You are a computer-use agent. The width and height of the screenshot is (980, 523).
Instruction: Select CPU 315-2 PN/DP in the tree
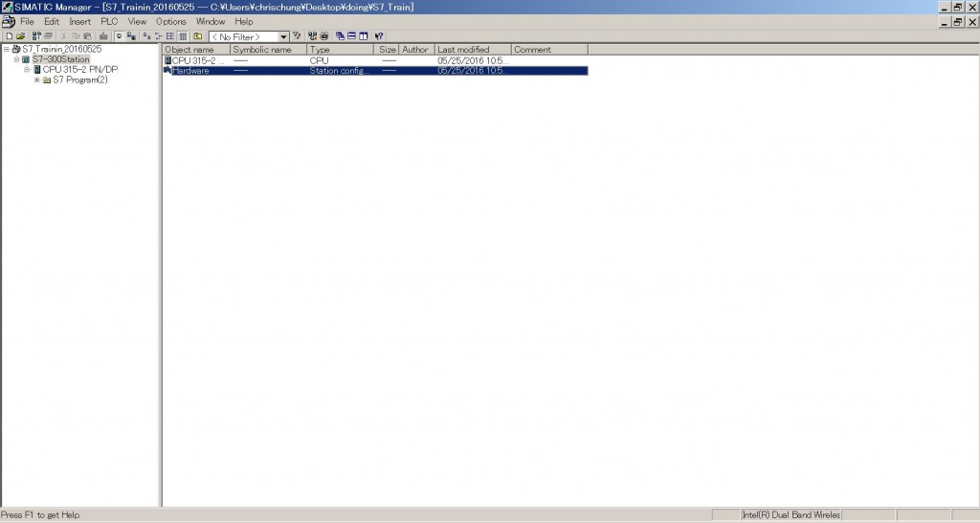(80, 69)
